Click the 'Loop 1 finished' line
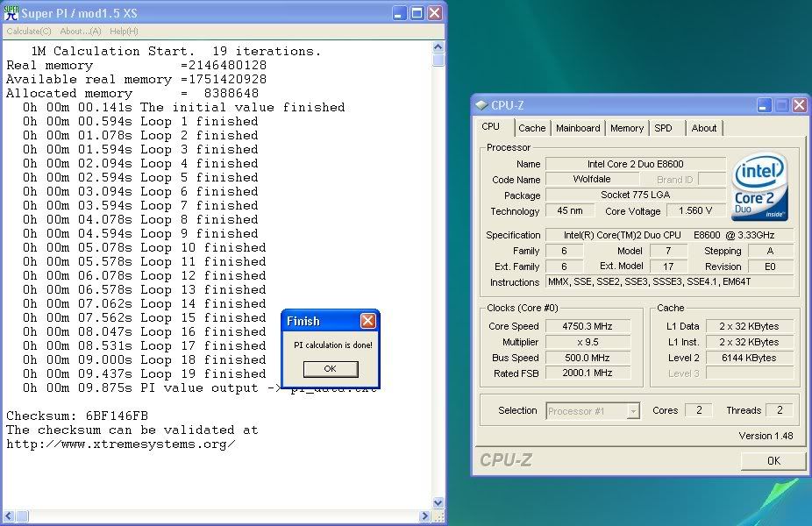 [139, 122]
